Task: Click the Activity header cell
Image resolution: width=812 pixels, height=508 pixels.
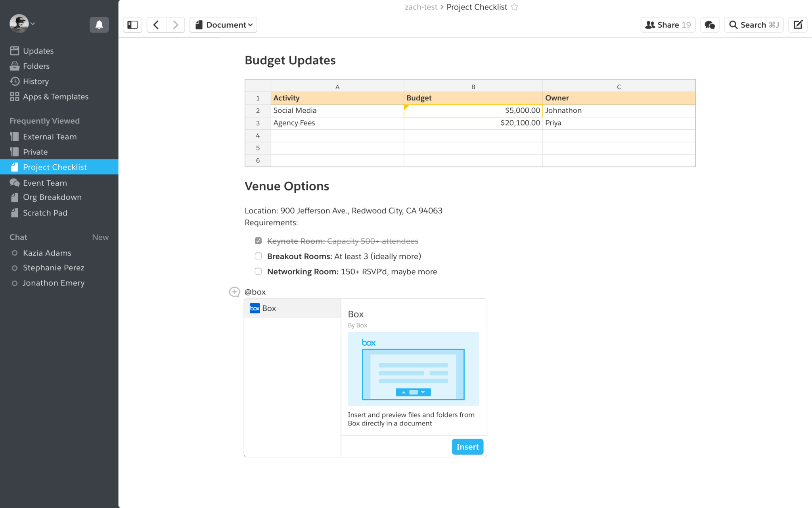Action: click(337, 98)
